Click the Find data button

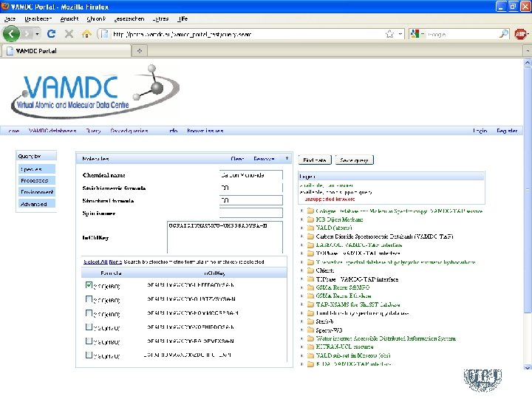[x=315, y=160]
